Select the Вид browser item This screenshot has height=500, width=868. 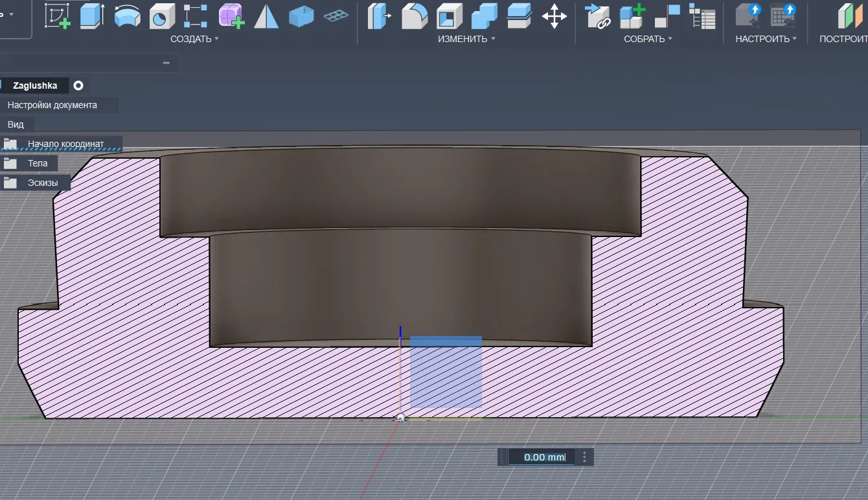[16, 124]
